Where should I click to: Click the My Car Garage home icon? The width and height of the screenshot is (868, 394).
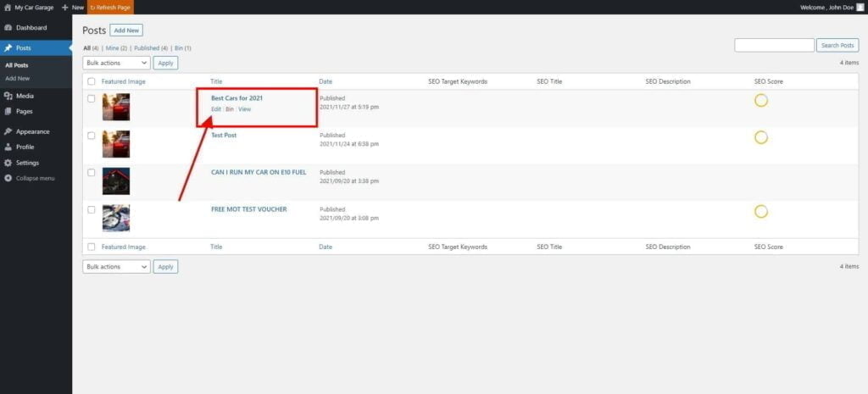click(x=8, y=7)
